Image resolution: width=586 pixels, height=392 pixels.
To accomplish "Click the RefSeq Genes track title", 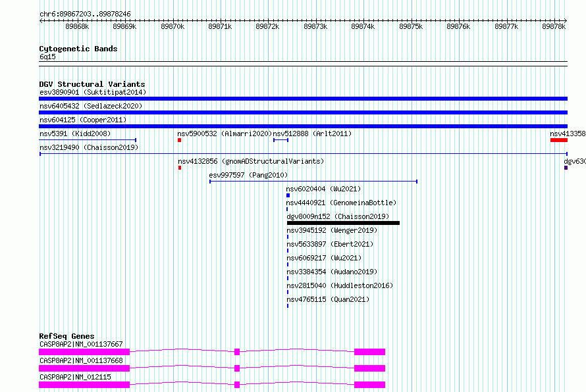I will [67, 336].
